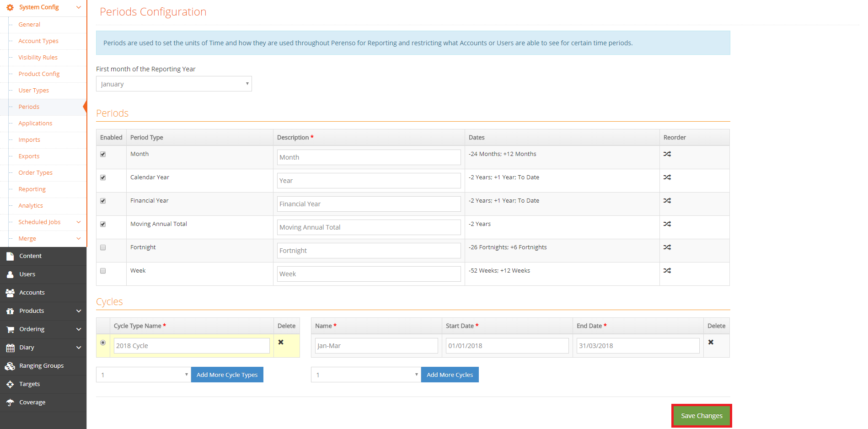Click Add More Cycles button
The image size is (868, 429).
click(450, 375)
